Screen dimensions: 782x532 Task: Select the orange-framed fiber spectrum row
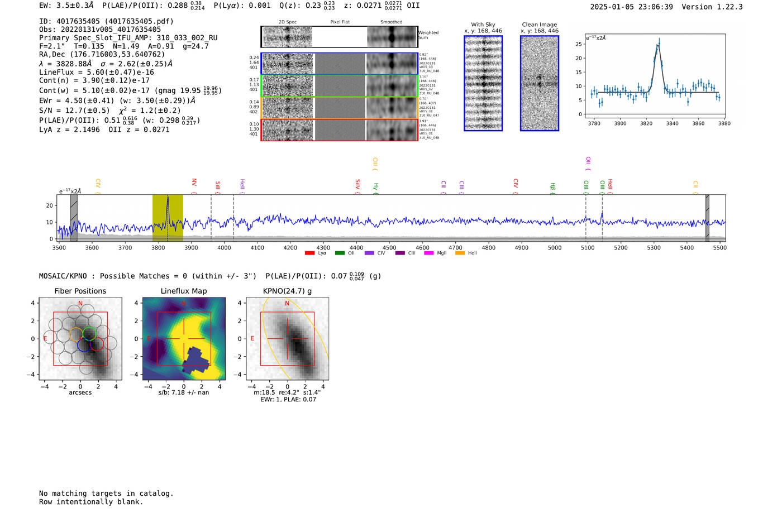pos(339,108)
